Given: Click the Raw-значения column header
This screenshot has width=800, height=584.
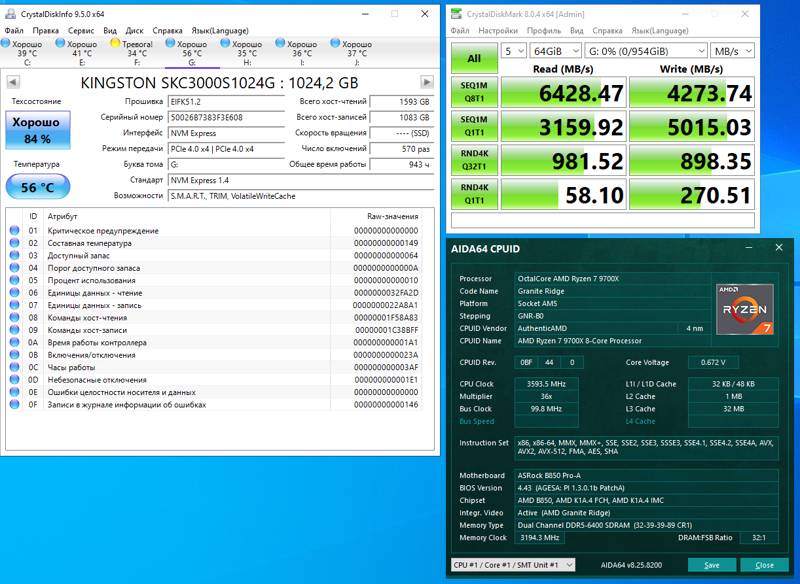Looking at the screenshot, I should point(392,216).
